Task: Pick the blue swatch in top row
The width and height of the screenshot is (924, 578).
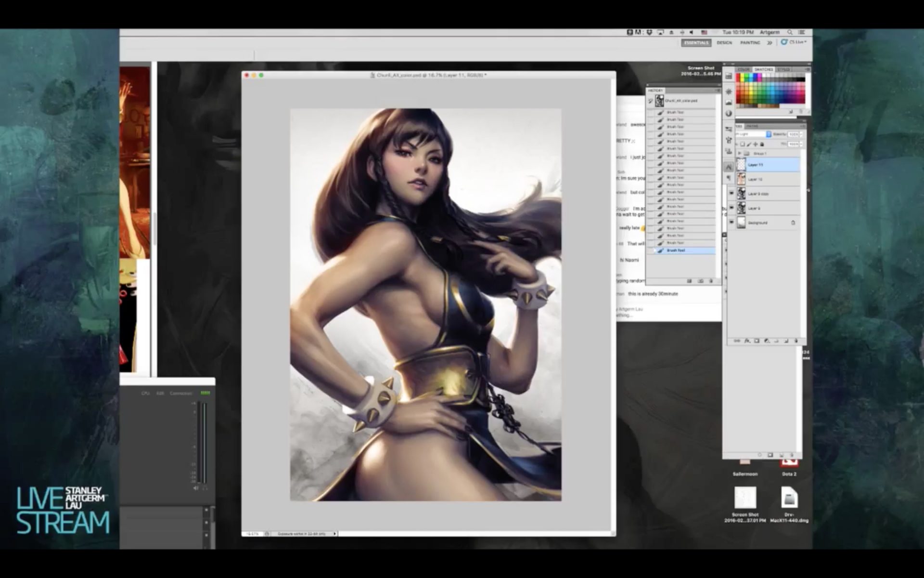Action: [x=755, y=75]
